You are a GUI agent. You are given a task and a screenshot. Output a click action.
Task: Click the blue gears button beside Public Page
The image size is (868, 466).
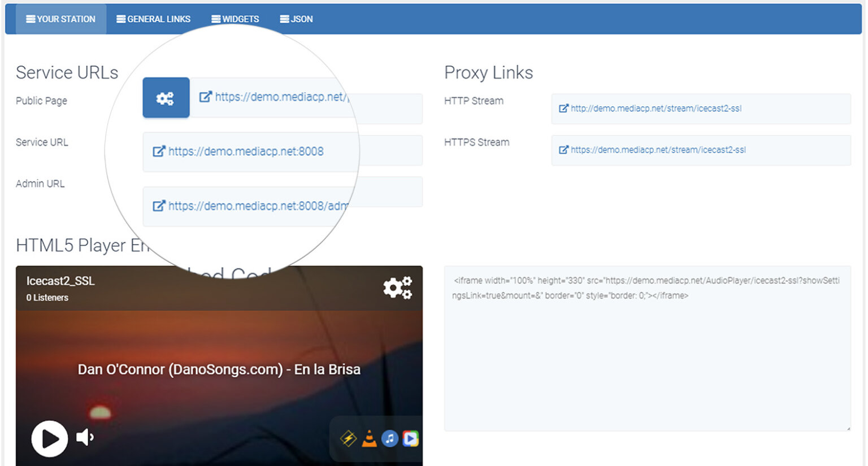tap(166, 98)
